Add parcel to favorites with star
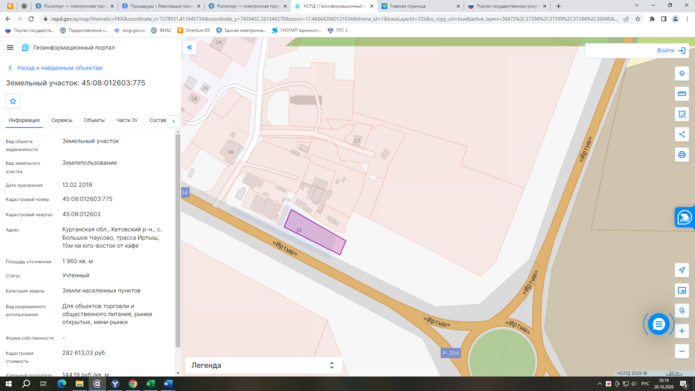This screenshot has width=695, height=391. [x=13, y=101]
